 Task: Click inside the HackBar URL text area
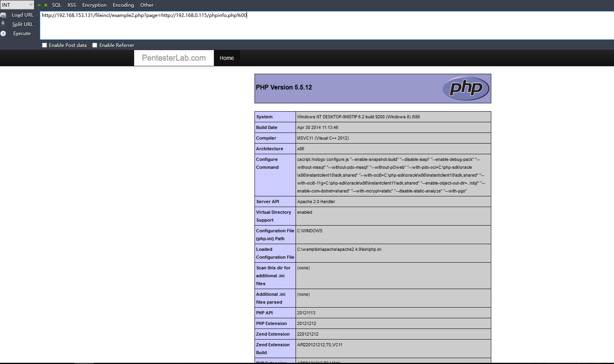click(x=327, y=26)
